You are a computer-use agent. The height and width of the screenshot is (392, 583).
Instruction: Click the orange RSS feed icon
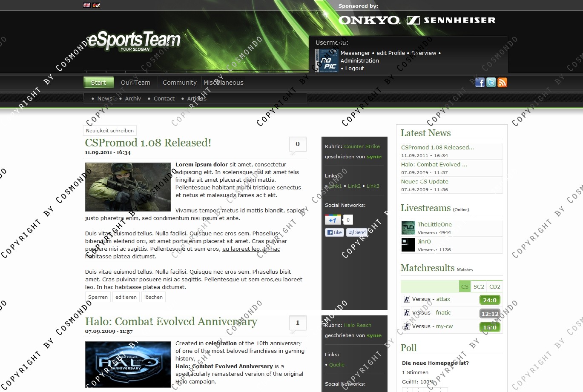[503, 83]
